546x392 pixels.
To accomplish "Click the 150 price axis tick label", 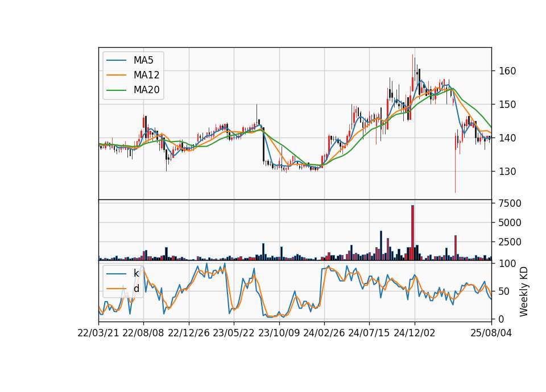I will [x=508, y=105].
